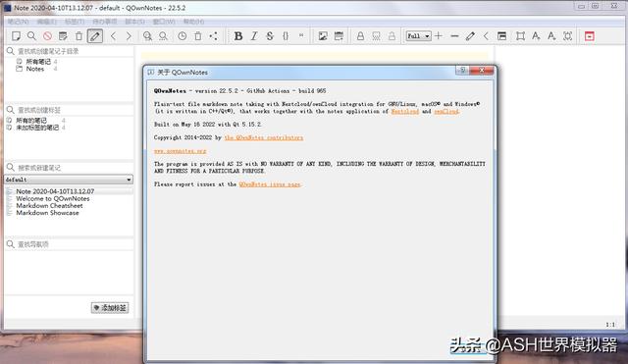Apply italic formatting from the toolbar
Viewport: 628px width, 364px height.
254,36
